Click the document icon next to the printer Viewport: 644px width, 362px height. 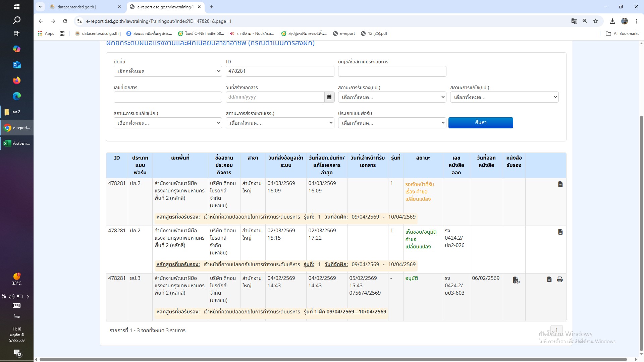(x=549, y=280)
